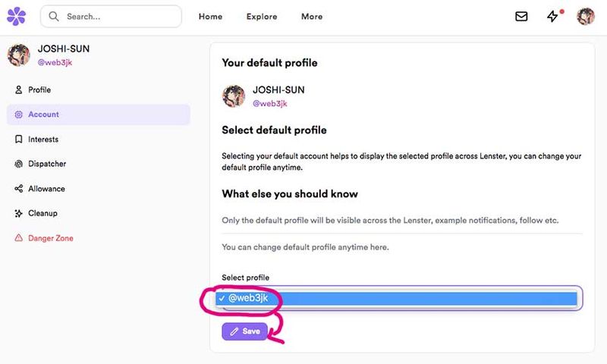
Task: Click the Allowance share icon
Action: 19,189
